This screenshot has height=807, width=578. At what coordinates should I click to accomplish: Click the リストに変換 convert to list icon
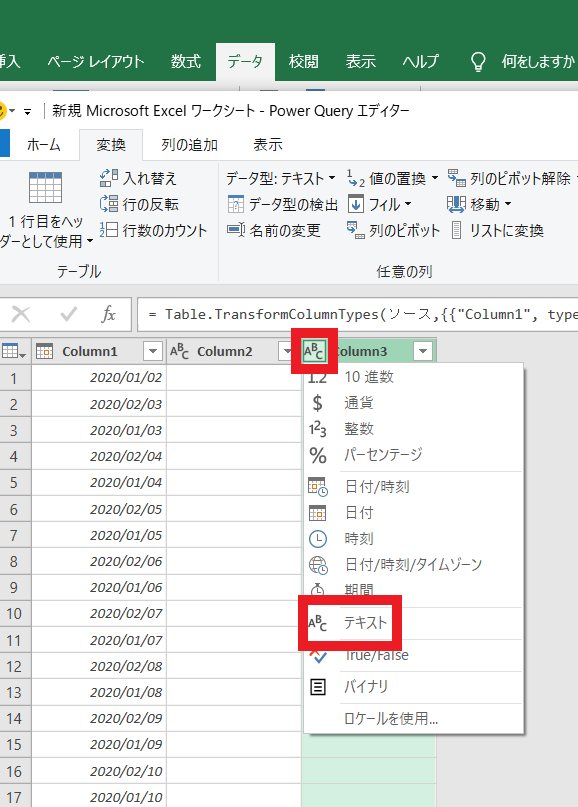[457, 230]
